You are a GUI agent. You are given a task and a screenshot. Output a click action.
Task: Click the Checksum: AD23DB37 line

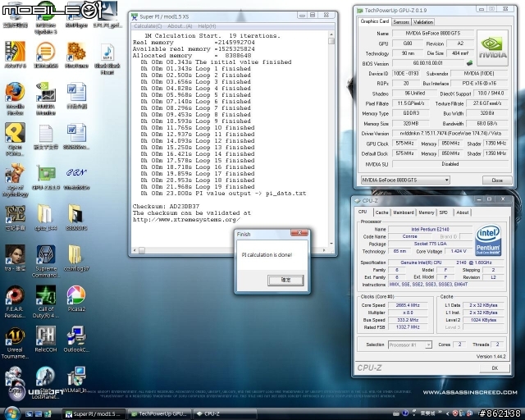pyautogui.click(x=166, y=207)
